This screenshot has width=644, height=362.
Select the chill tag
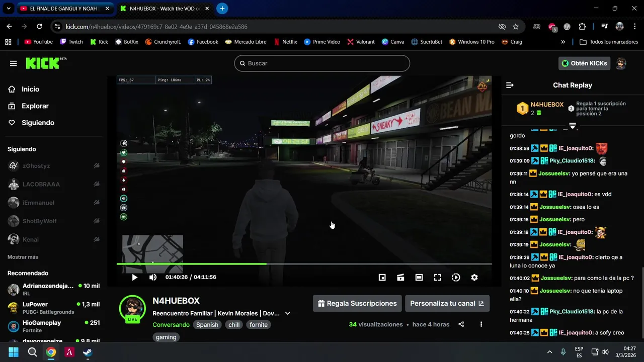pyautogui.click(x=234, y=325)
